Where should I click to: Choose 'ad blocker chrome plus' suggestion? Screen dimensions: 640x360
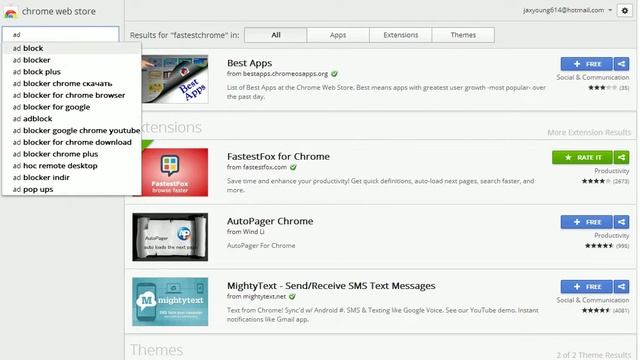(72, 154)
